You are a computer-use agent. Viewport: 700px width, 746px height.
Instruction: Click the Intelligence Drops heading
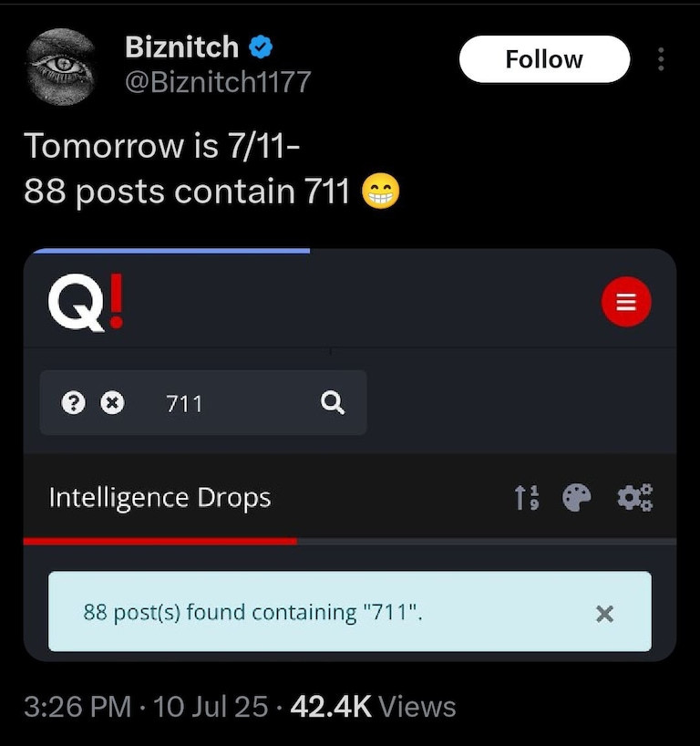coord(160,498)
